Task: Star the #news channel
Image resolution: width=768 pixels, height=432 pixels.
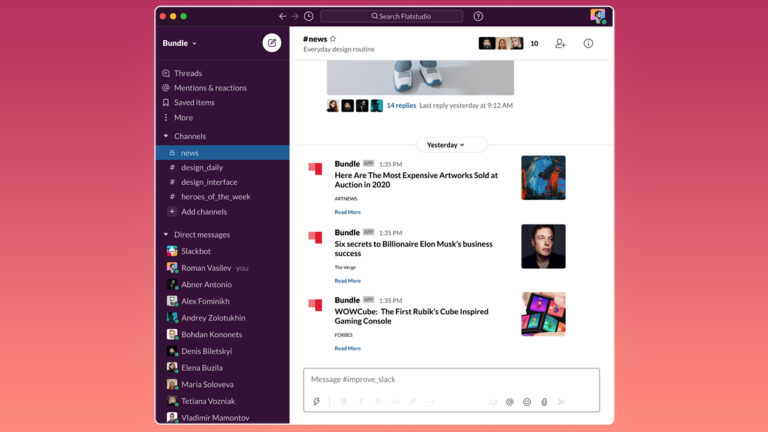Action: pyautogui.click(x=333, y=39)
